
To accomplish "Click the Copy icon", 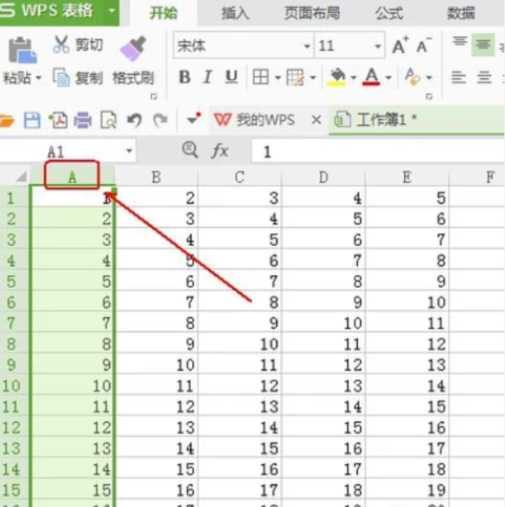I will [x=61, y=77].
